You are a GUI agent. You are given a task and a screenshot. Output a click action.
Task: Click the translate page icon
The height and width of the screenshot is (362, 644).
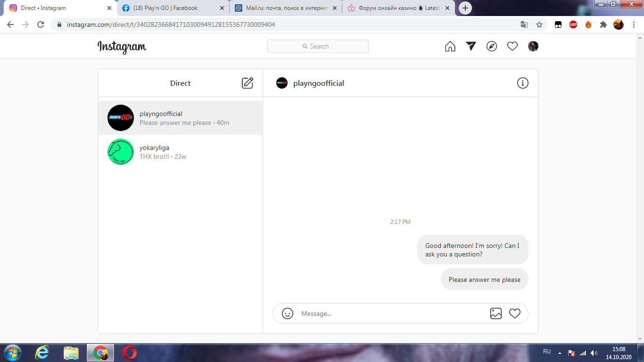[x=524, y=25]
